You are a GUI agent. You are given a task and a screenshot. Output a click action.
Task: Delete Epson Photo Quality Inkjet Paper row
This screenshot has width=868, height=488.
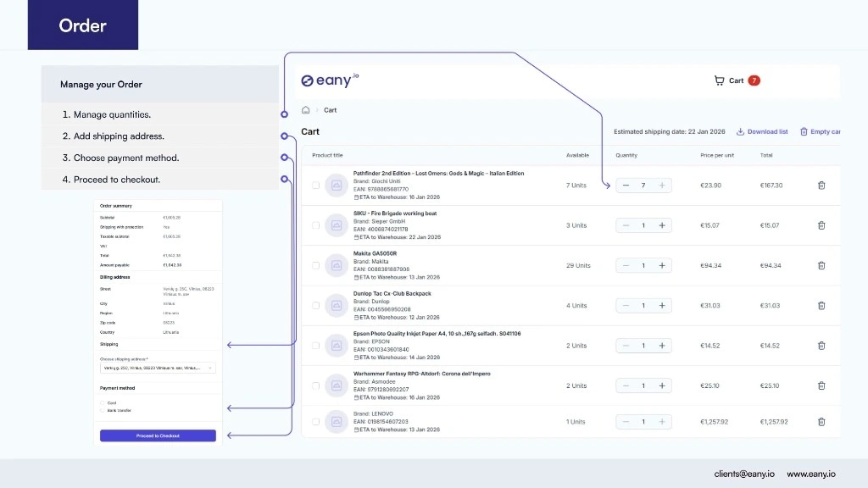click(x=821, y=346)
